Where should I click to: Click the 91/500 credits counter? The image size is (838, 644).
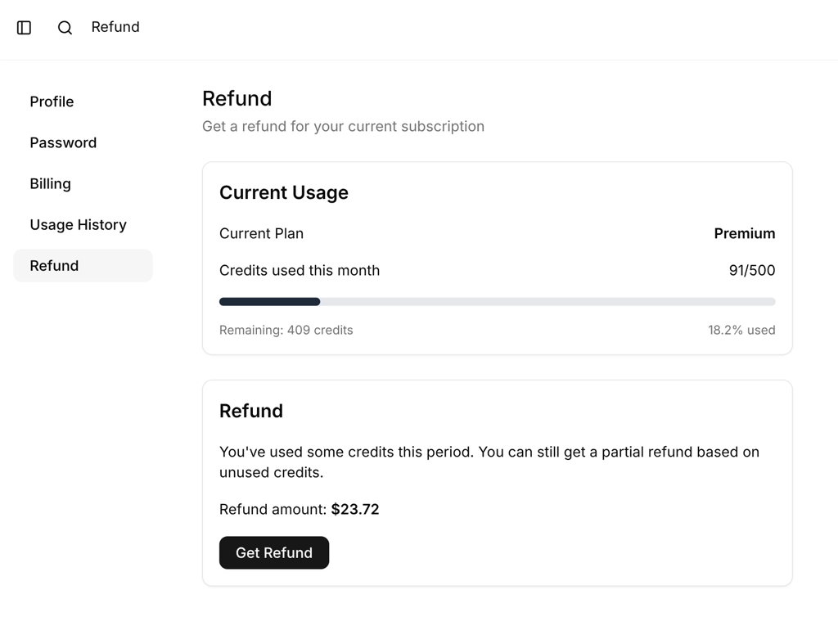751,270
